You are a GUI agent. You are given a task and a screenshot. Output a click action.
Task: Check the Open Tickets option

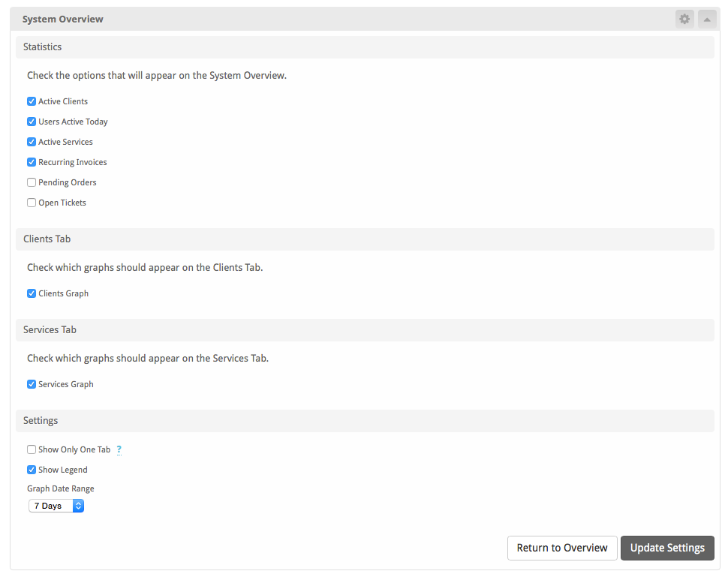tap(32, 203)
